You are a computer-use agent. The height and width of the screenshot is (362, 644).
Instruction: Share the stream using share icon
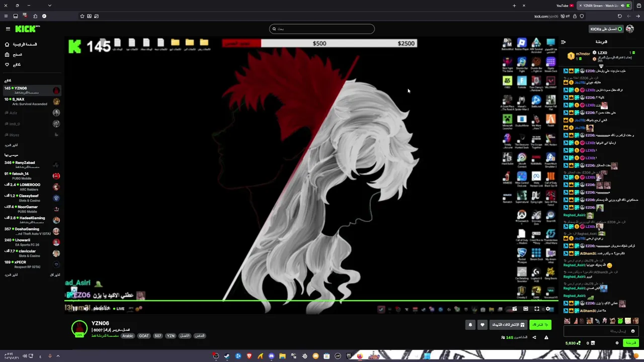[534, 337]
